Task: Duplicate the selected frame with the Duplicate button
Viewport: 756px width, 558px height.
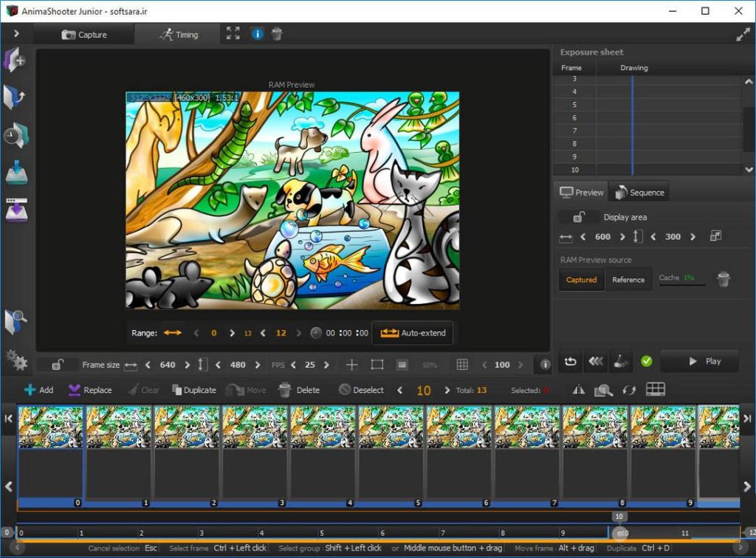Action: coord(193,390)
